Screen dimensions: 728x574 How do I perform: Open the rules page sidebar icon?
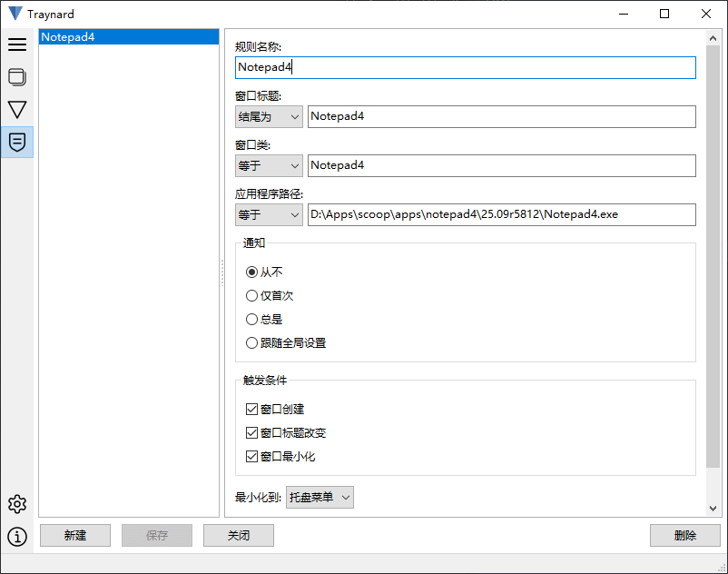(17, 142)
